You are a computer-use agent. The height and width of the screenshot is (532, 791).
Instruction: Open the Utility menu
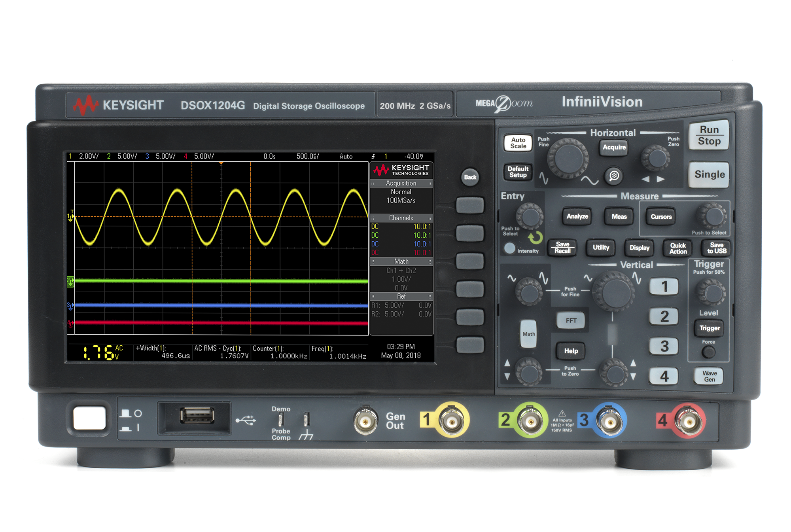coord(601,248)
